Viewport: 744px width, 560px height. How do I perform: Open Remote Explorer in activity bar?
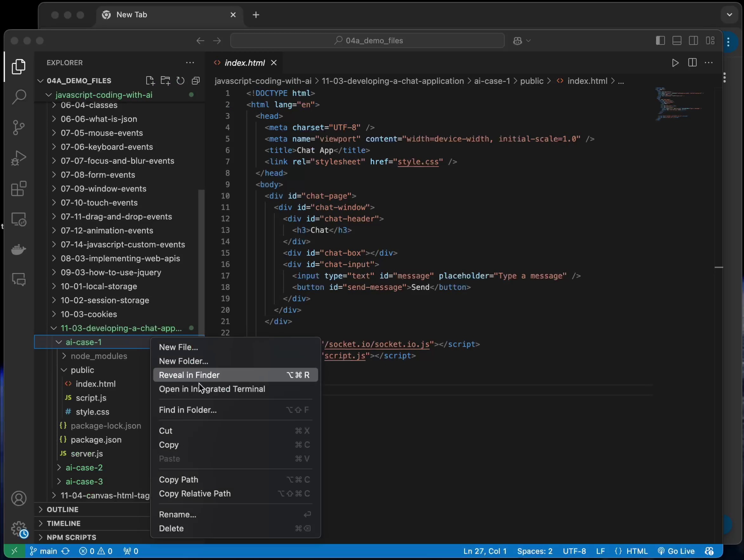(x=19, y=219)
